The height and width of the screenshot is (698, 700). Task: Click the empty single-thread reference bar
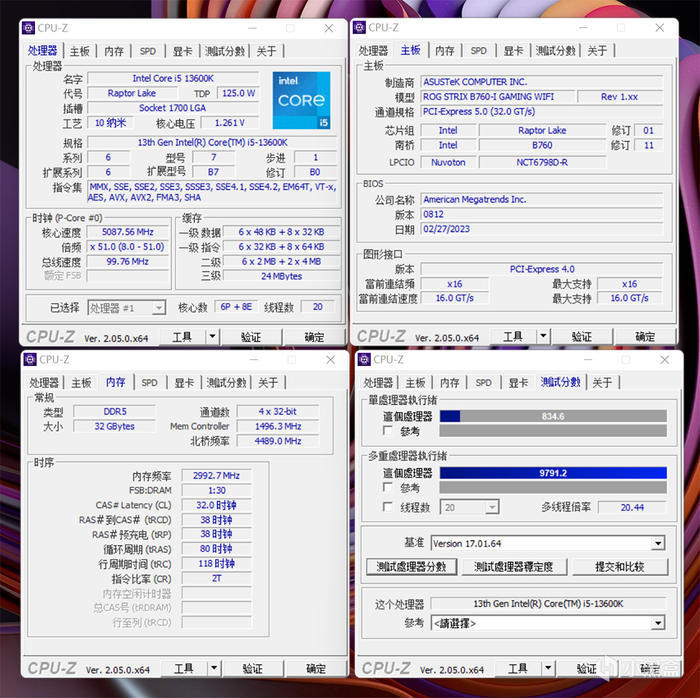coord(553,431)
